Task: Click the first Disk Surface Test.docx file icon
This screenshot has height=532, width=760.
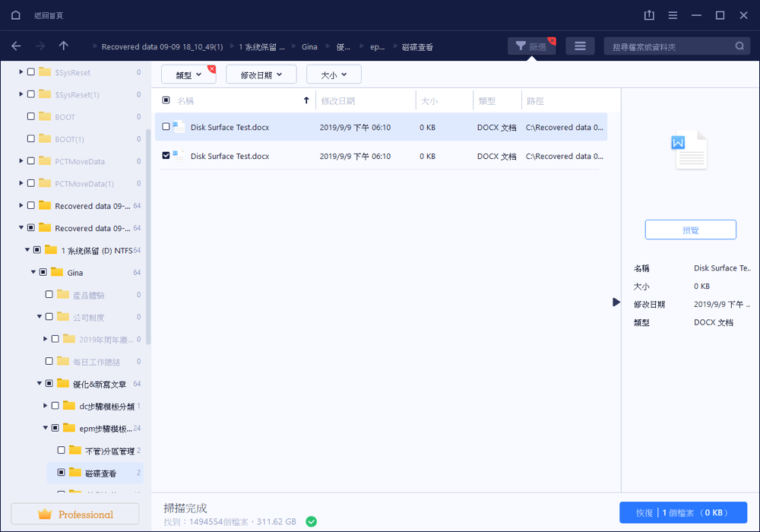Action: click(x=179, y=126)
